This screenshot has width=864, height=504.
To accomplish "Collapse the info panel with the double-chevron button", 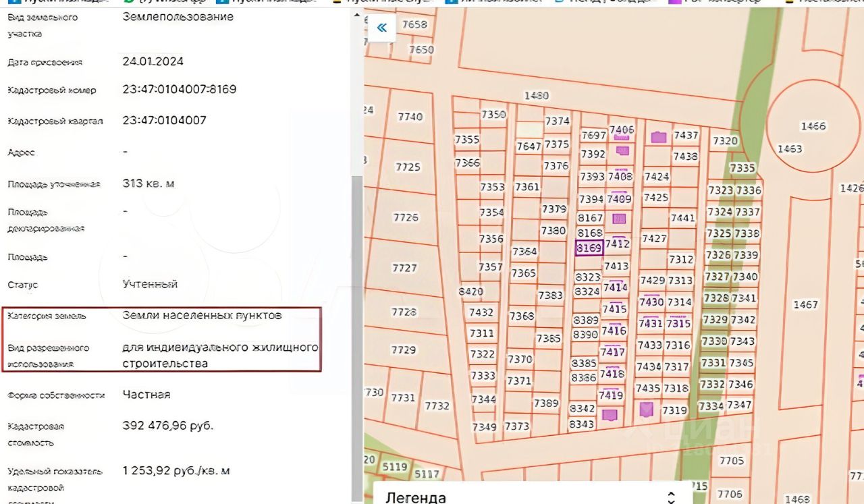I will tap(382, 28).
